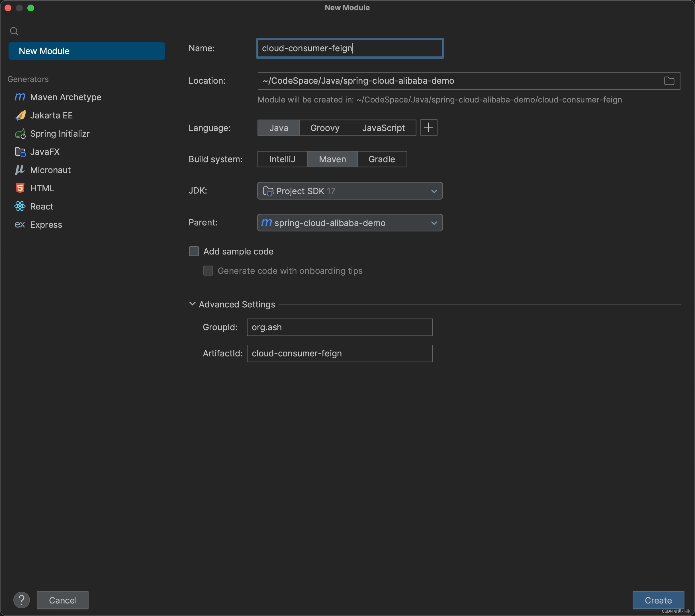Collapse the Advanced Settings section
This screenshot has height=616, width=695.
pos(193,304)
